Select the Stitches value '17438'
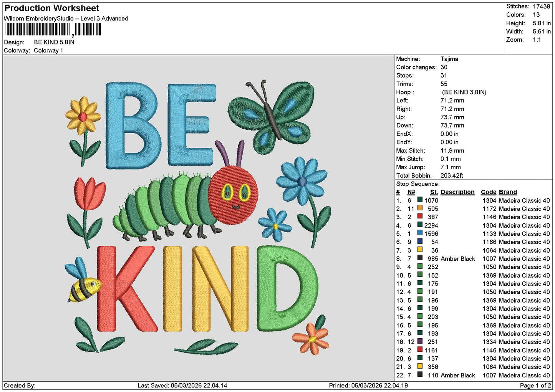The image size is (555, 392). point(542,7)
